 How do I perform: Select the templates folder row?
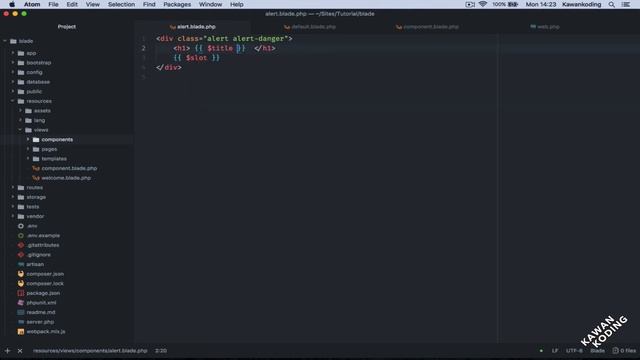[67, 159]
